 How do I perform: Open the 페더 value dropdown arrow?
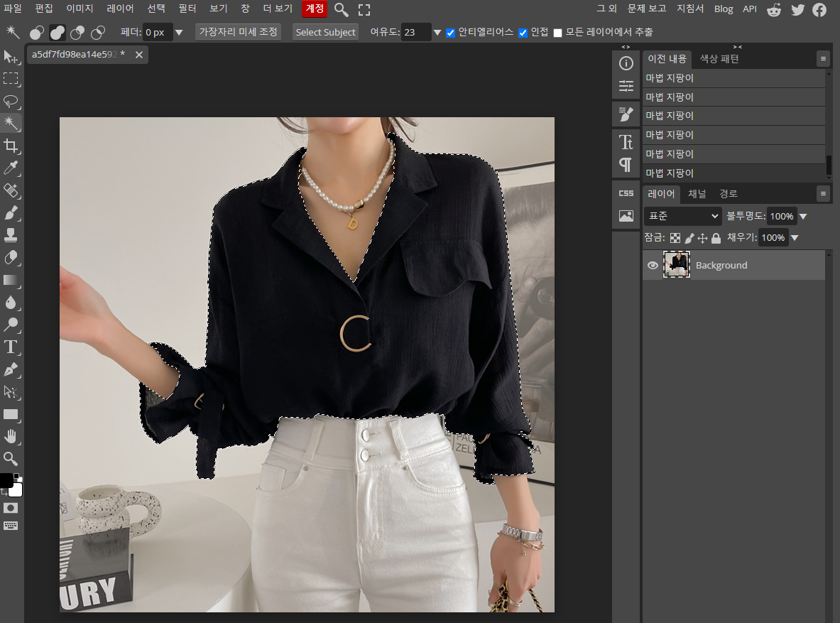(179, 33)
